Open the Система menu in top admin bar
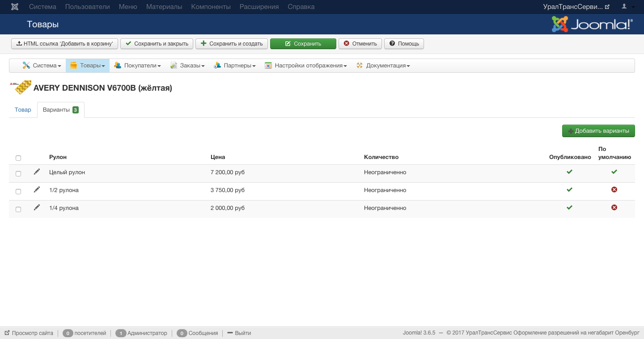The height and width of the screenshot is (339, 644). coord(42,7)
